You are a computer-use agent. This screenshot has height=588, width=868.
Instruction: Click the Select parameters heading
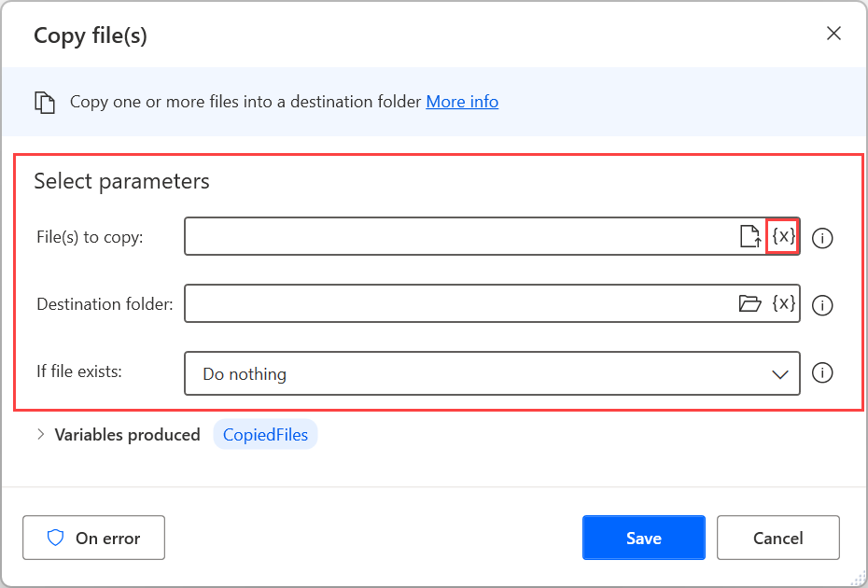[x=121, y=182]
